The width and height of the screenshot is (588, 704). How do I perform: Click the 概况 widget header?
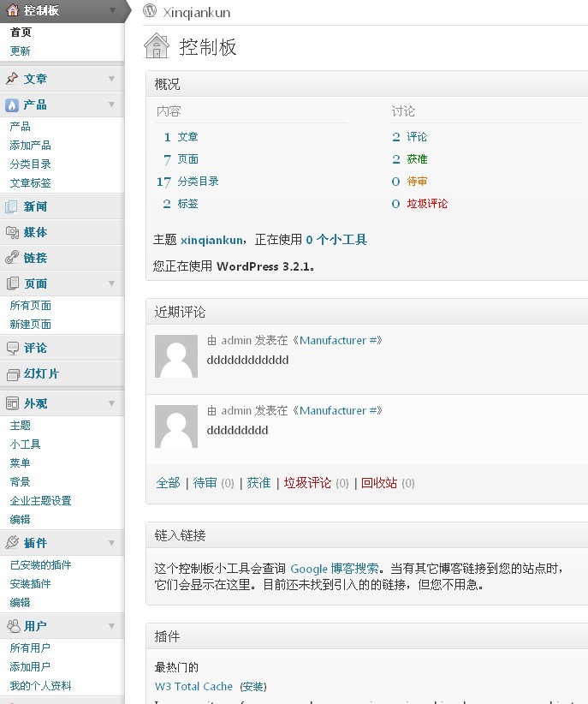pos(366,84)
